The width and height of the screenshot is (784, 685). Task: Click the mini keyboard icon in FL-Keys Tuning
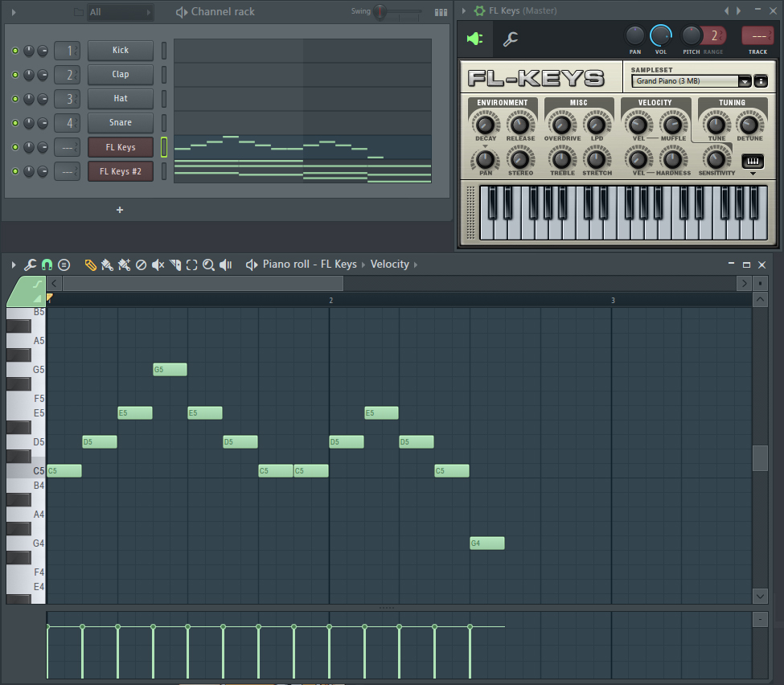753,161
